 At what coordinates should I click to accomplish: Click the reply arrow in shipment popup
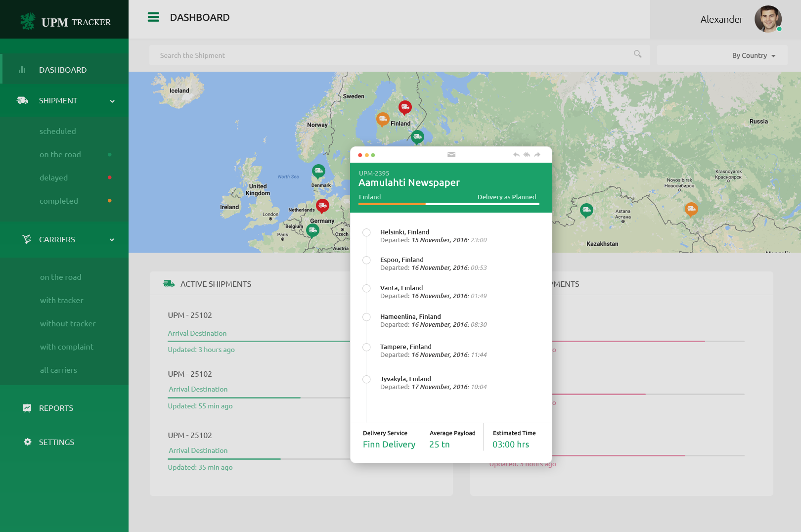[516, 155]
